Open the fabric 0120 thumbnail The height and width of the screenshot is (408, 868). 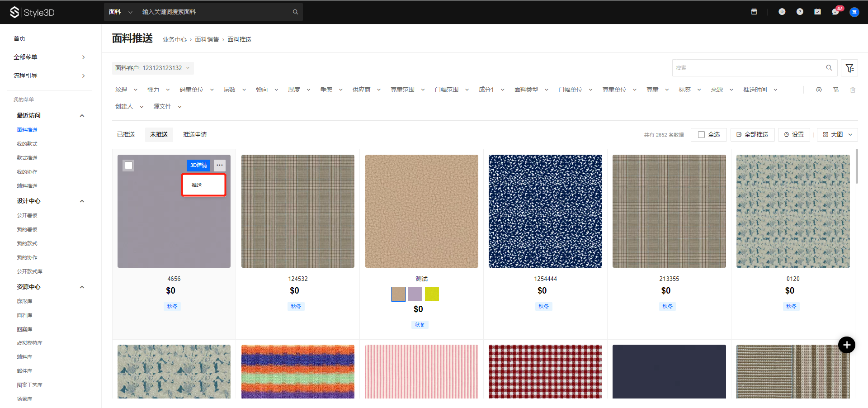coord(793,211)
